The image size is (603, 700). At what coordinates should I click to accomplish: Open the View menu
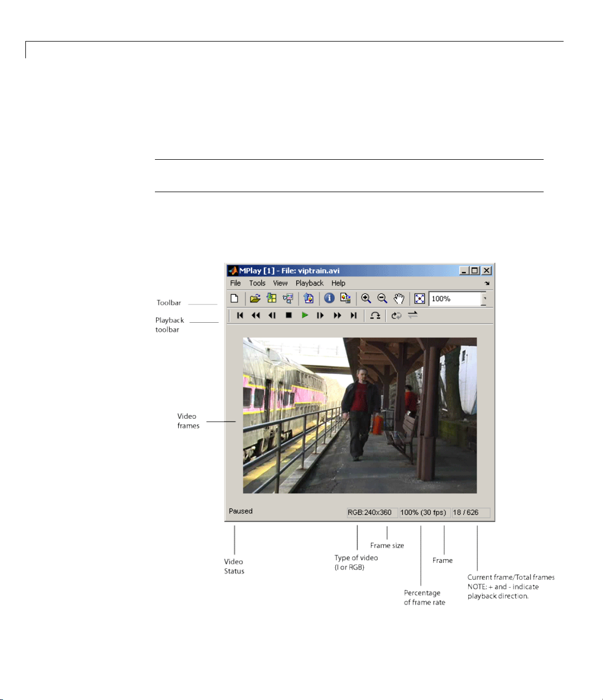point(280,283)
